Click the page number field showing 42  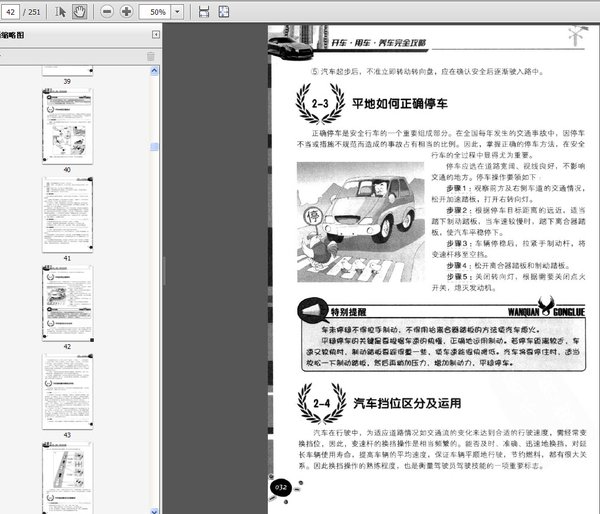point(10,12)
